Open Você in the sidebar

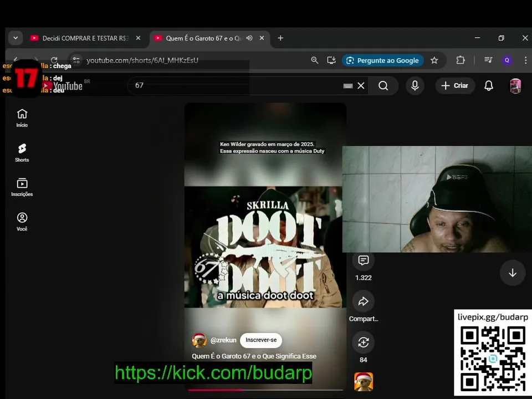coord(22,222)
